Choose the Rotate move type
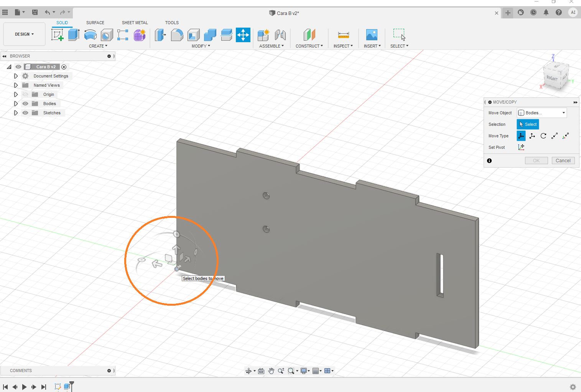581x392 pixels. [543, 136]
